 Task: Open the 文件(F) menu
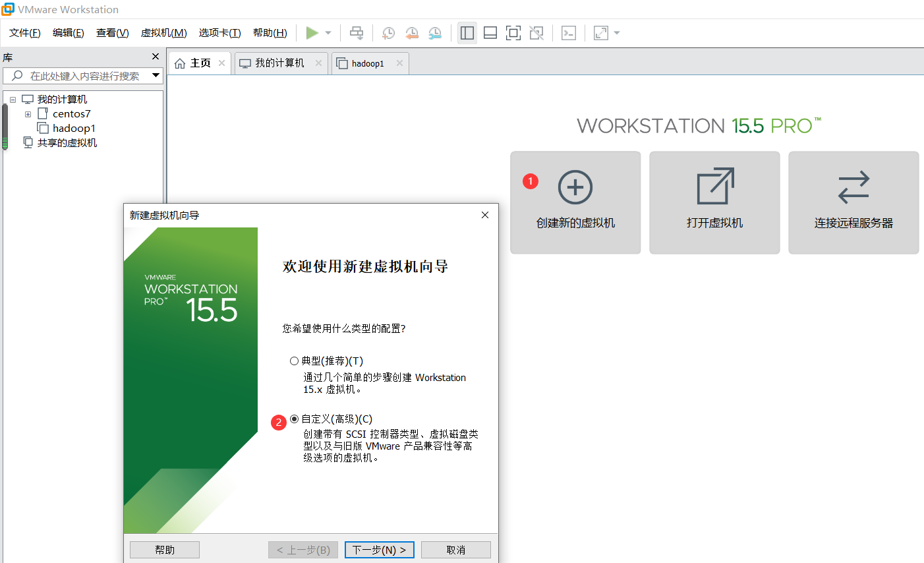[25, 33]
